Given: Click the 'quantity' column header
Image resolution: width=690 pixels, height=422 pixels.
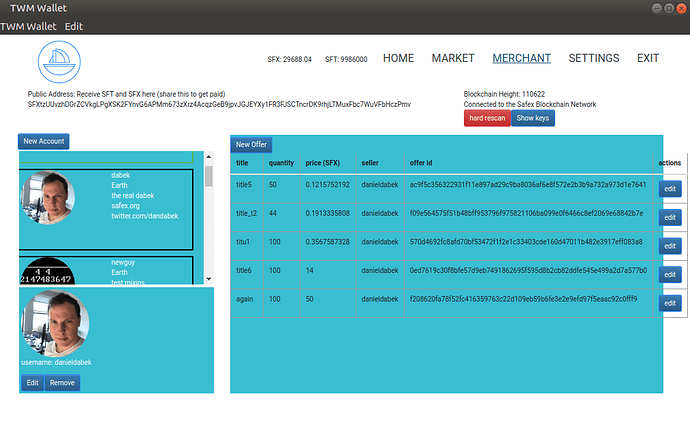Looking at the screenshot, I should click(281, 163).
